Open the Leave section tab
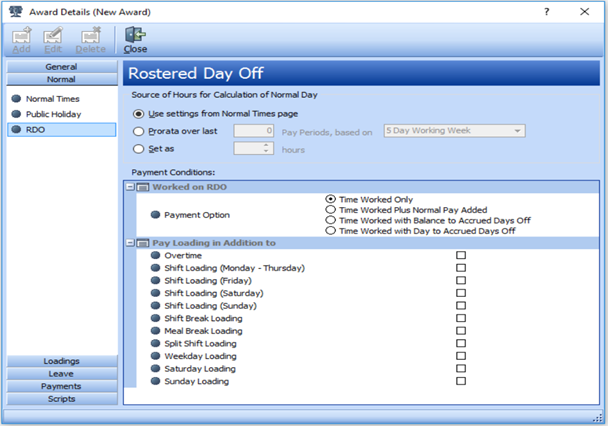608x426 pixels. click(62, 374)
